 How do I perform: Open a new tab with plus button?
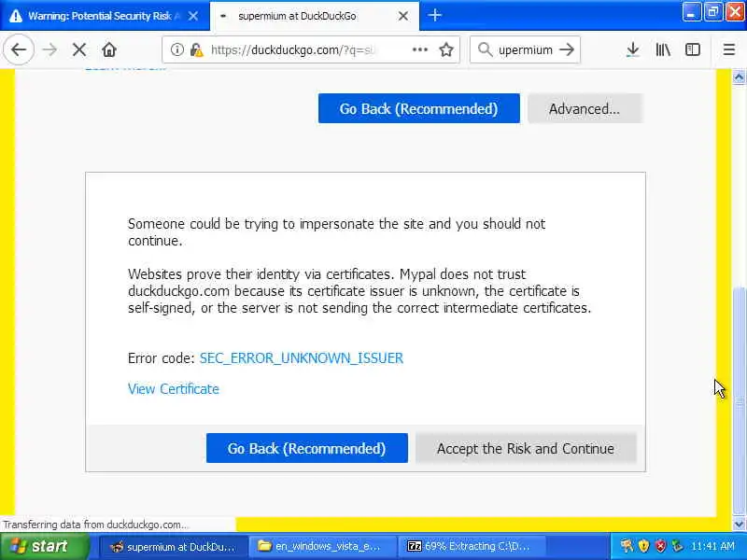pyautogui.click(x=434, y=15)
